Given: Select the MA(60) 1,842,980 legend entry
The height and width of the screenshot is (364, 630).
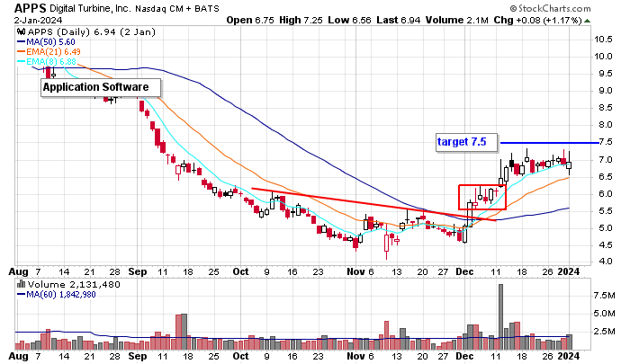Looking at the screenshot, I should pyautogui.click(x=57, y=295).
